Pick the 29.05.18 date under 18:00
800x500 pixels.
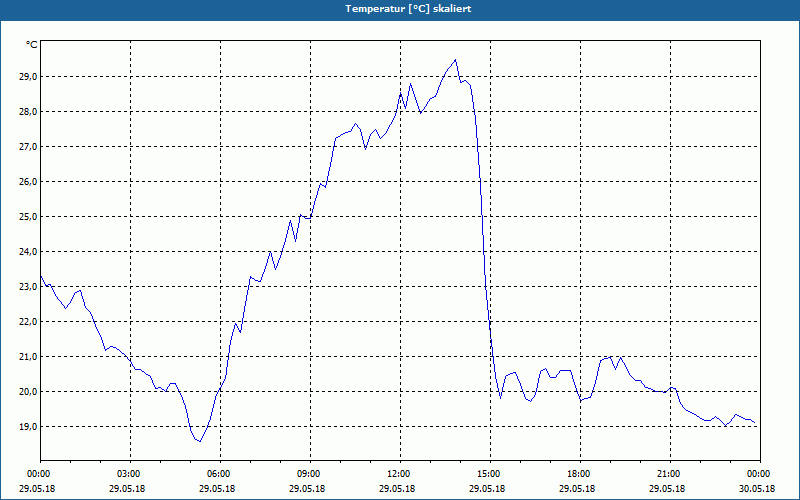[578, 489]
